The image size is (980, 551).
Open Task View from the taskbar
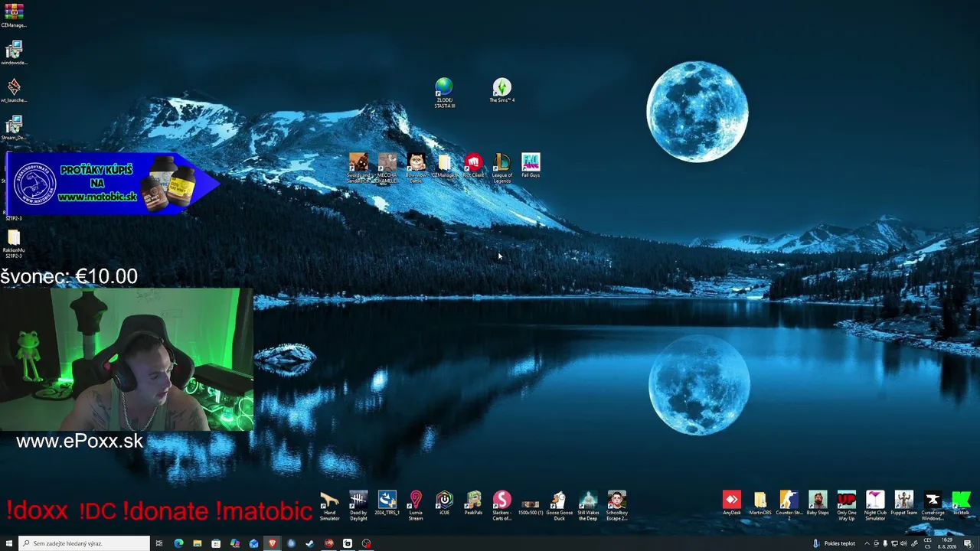tap(159, 543)
